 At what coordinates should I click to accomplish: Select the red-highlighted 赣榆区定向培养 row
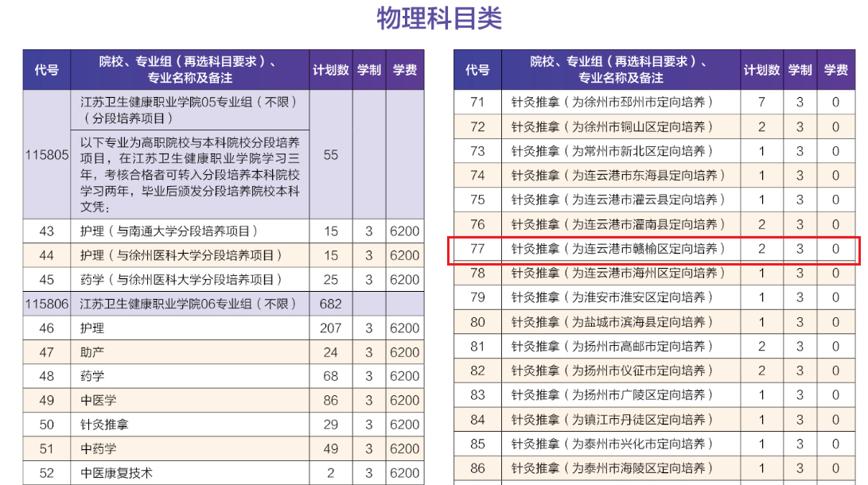click(619, 249)
